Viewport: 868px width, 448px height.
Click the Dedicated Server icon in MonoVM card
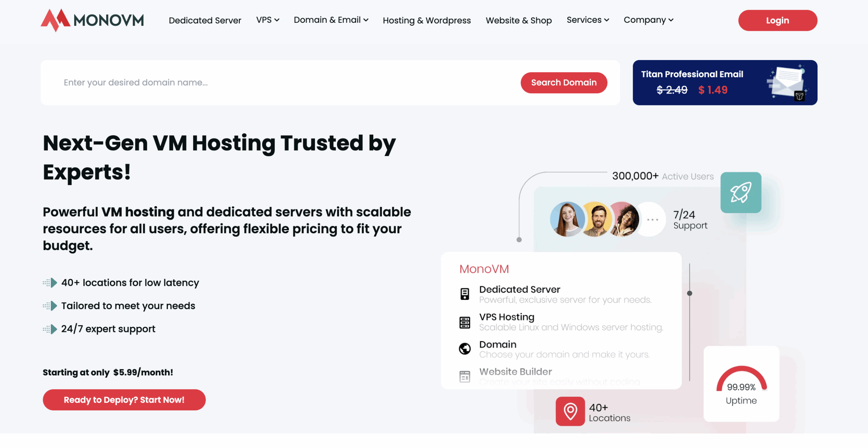coord(465,294)
